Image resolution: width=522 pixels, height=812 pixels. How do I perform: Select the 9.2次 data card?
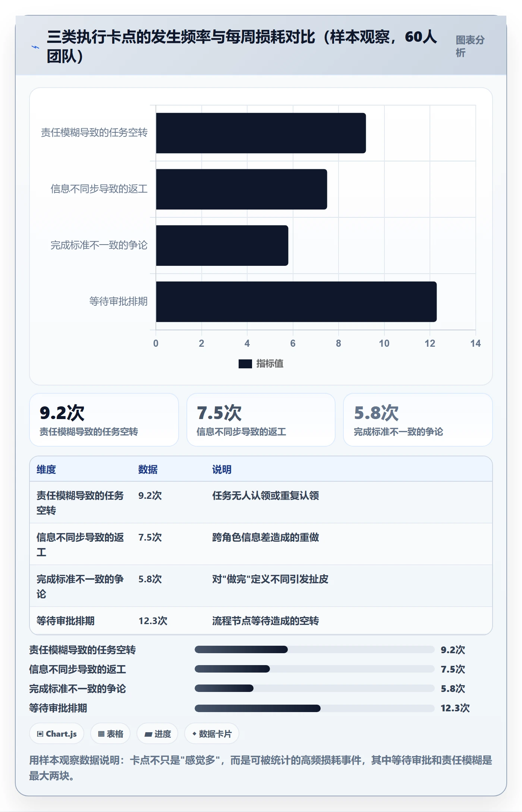pos(104,420)
